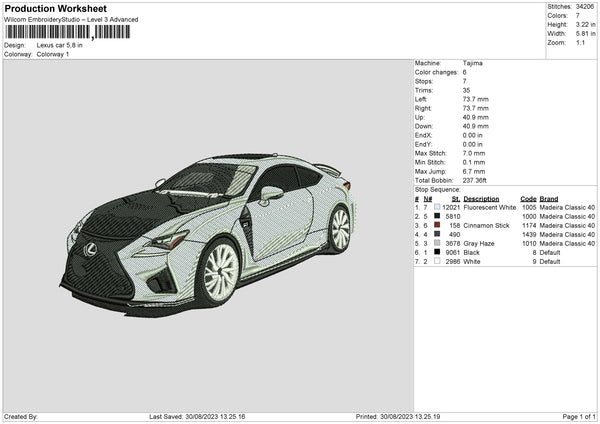Viewport: 600px width, 424px height.
Task: Click the Code column header
Action: 528,198
